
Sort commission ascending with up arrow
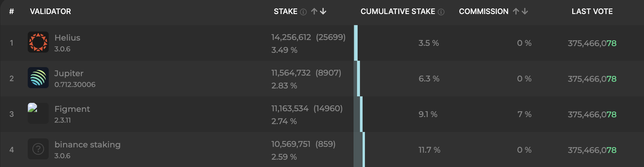[516, 11]
